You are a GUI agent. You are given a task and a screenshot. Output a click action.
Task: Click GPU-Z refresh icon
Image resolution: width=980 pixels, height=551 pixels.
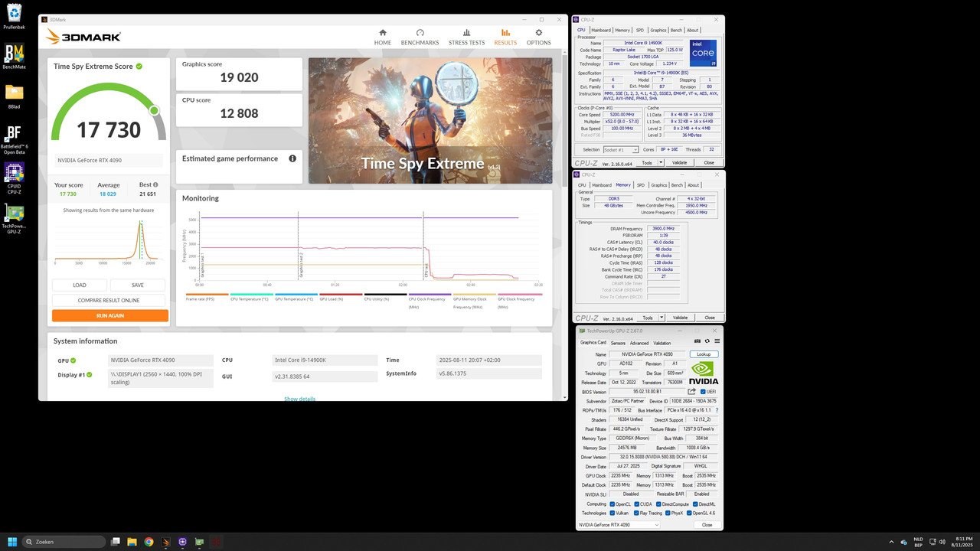[707, 341]
